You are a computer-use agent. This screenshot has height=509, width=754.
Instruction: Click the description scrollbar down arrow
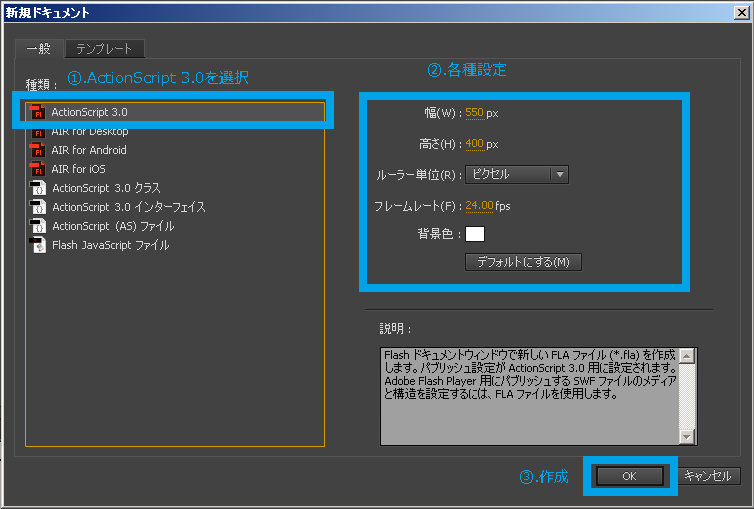click(687, 436)
